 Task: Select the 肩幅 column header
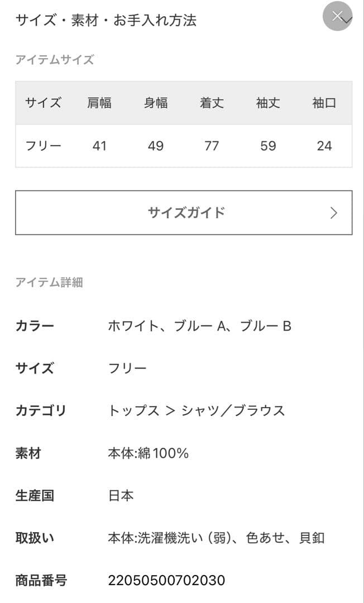(x=99, y=103)
